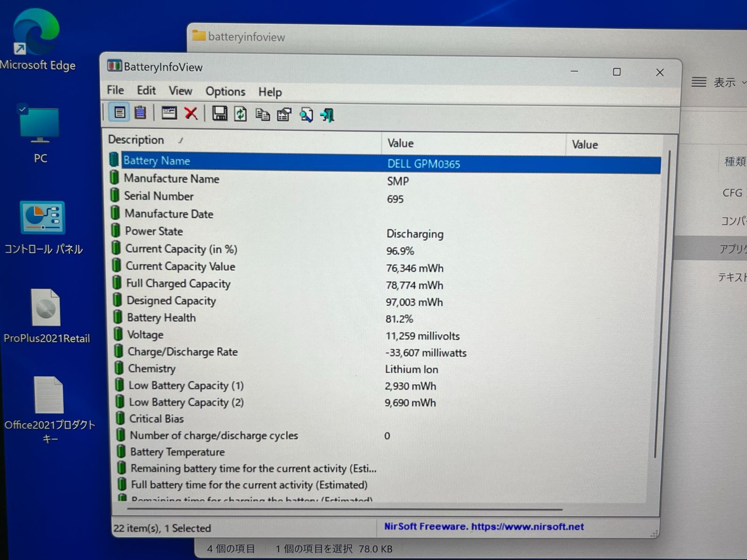This screenshot has width=747, height=560.
Task: Select the Critical Bias row
Action: [x=385, y=419]
